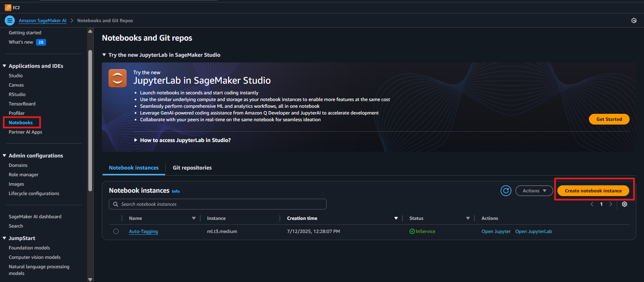644x282 pixels.
Task: Click the Get Started button
Action: [609, 119]
